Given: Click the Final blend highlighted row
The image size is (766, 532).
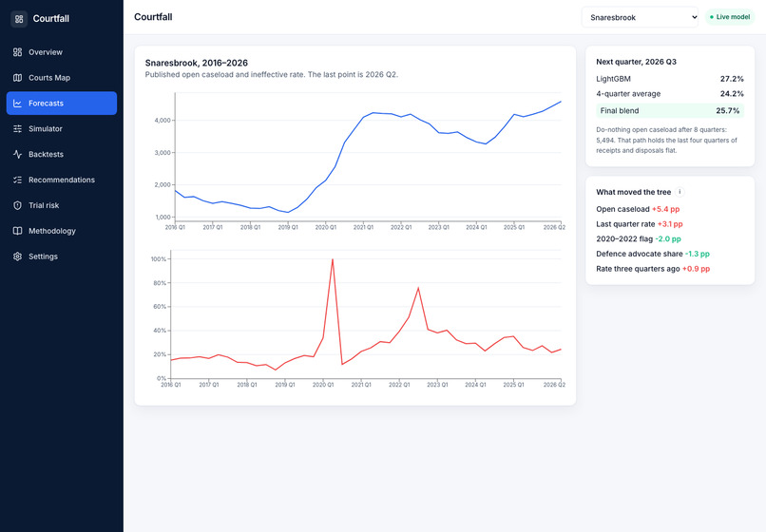Looking at the screenshot, I should coord(670,111).
